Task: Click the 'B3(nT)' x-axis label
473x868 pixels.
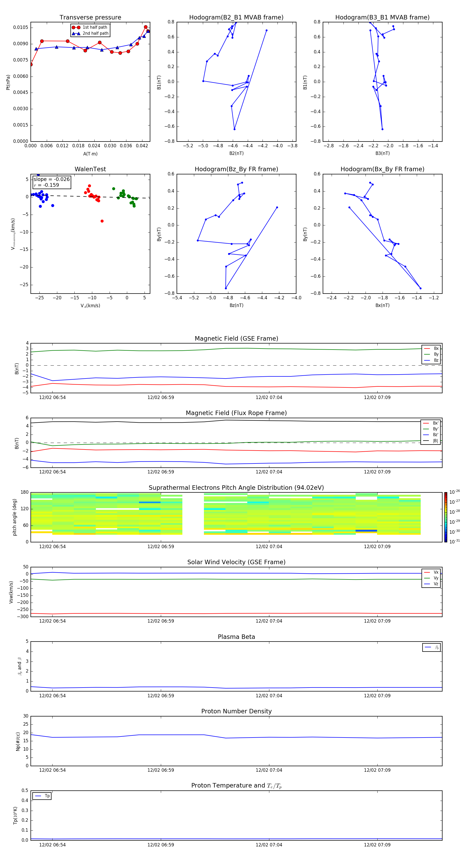Action: click(x=382, y=153)
